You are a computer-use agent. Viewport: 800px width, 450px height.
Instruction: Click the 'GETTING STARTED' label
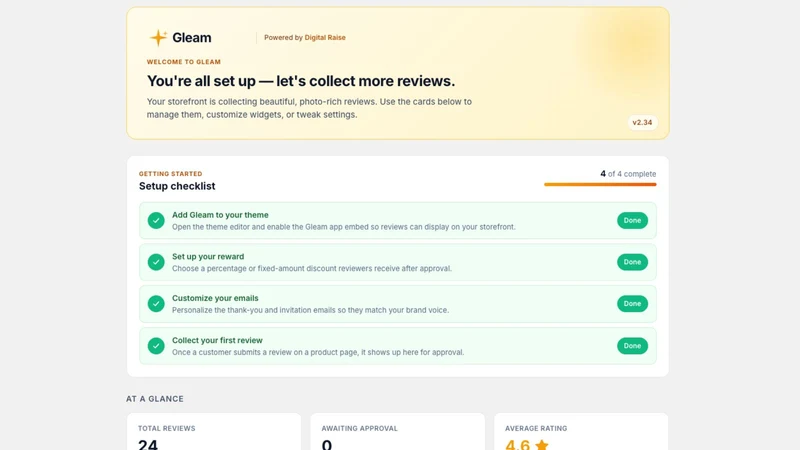point(170,174)
